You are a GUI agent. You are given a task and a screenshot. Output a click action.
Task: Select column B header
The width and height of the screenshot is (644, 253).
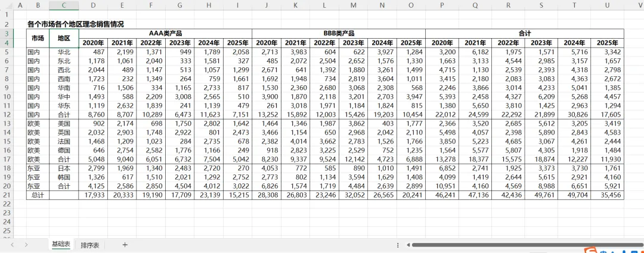coord(38,5)
